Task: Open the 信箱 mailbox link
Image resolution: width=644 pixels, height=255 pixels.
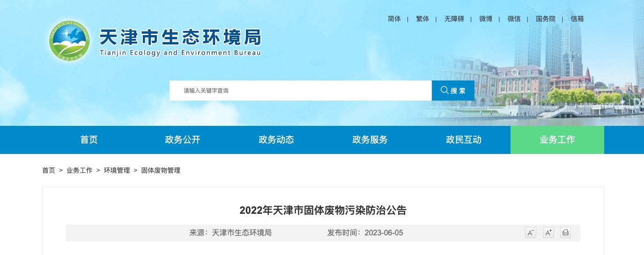Action: click(577, 19)
